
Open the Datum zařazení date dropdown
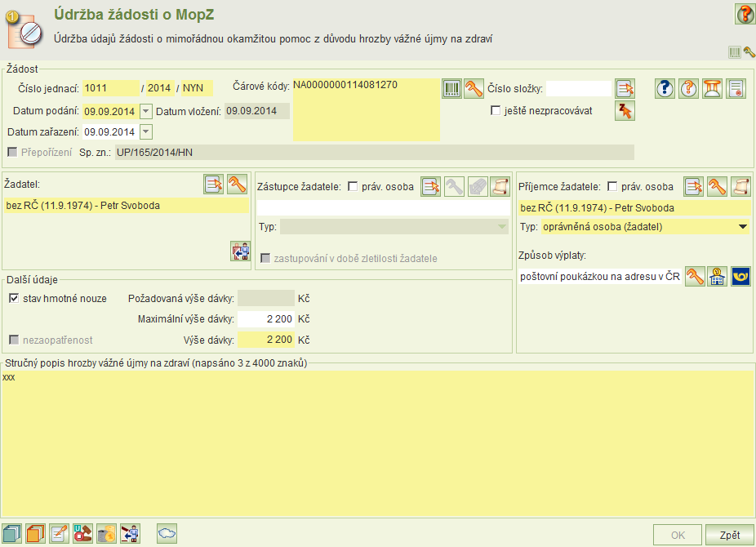[x=145, y=131]
